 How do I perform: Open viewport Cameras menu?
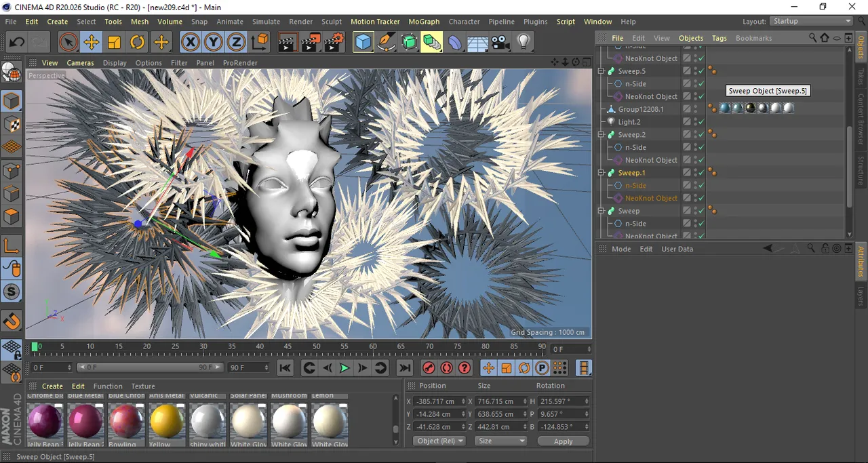click(x=80, y=63)
